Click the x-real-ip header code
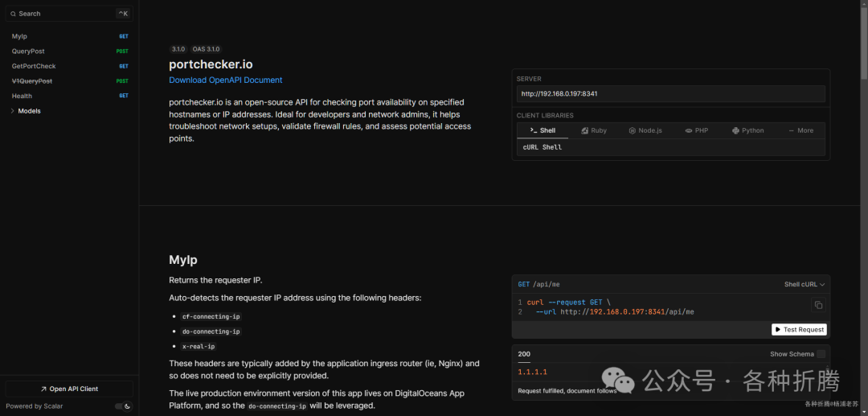Viewport: 868px width, 416px height. (199, 346)
